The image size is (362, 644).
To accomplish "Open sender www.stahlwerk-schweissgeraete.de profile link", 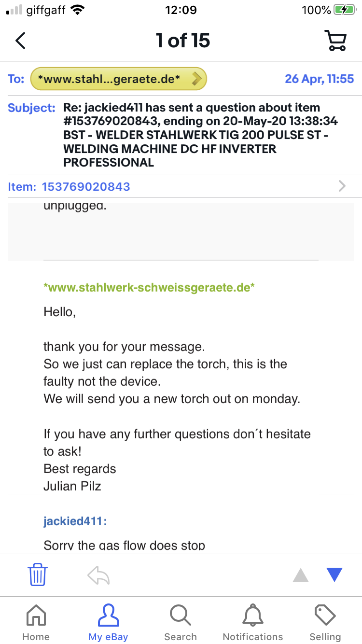I will [149, 288].
